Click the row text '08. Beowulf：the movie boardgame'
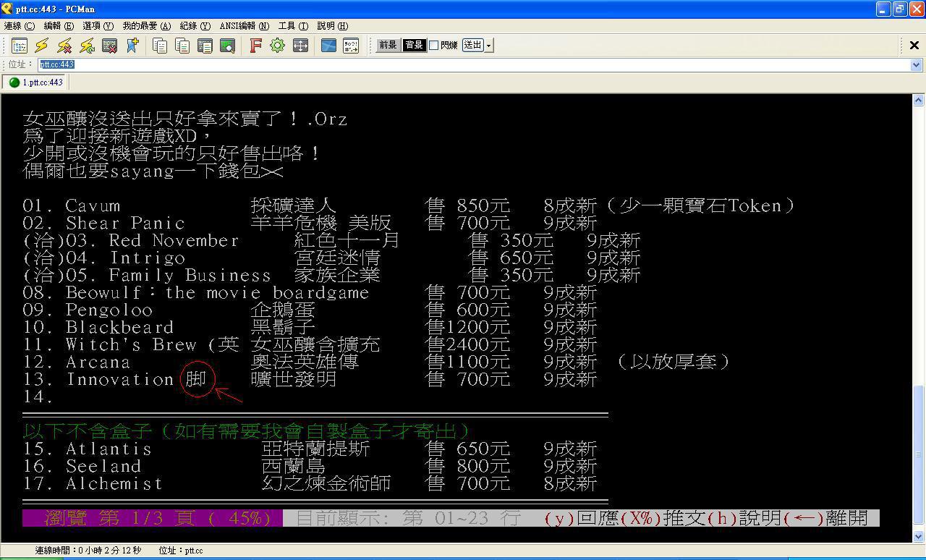926x560 pixels. click(x=196, y=293)
